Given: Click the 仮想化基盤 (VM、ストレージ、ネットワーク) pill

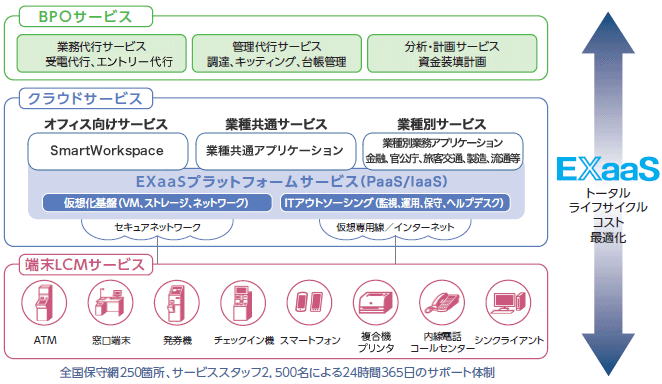Looking at the screenshot, I should [157, 203].
